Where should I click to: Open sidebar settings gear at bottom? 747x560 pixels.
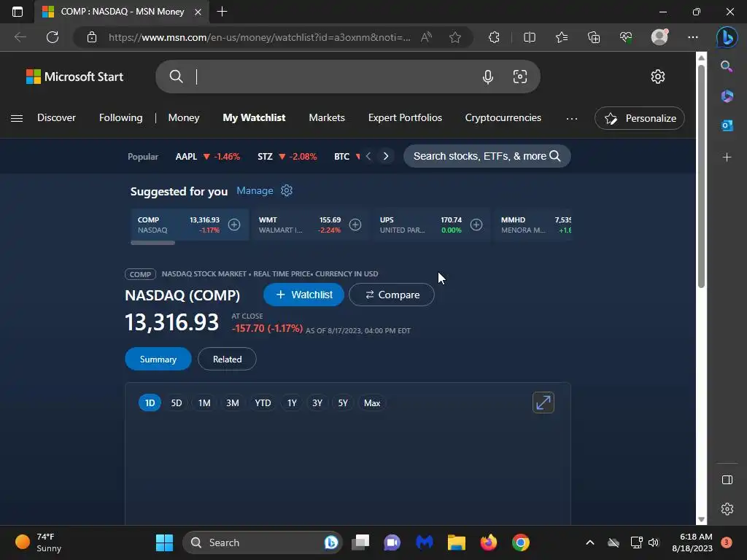click(727, 509)
